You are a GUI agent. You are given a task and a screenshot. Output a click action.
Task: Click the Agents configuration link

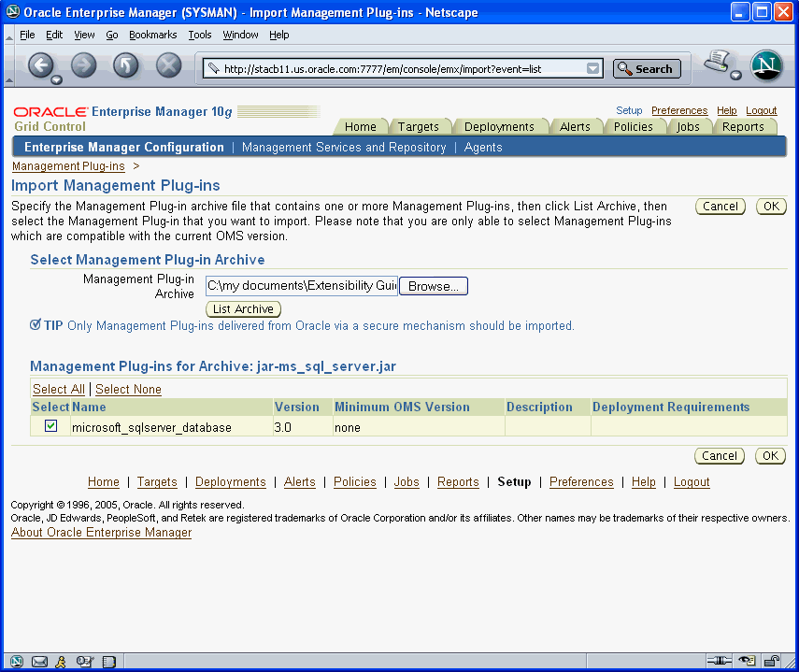[482, 147]
